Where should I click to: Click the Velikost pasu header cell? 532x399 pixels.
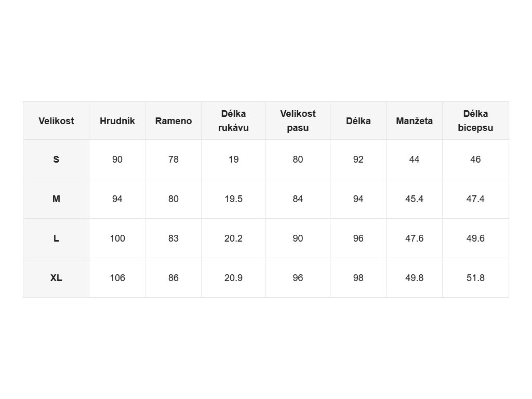tap(298, 121)
